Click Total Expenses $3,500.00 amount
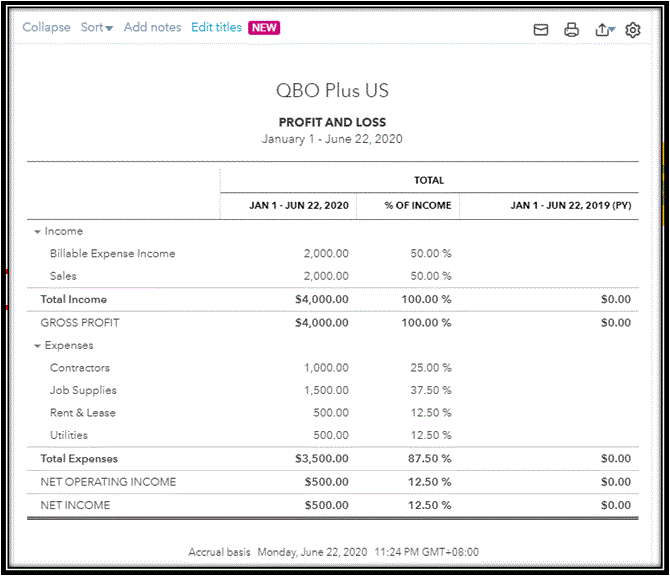Image resolution: width=670 pixels, height=576 pixels. coord(322,459)
